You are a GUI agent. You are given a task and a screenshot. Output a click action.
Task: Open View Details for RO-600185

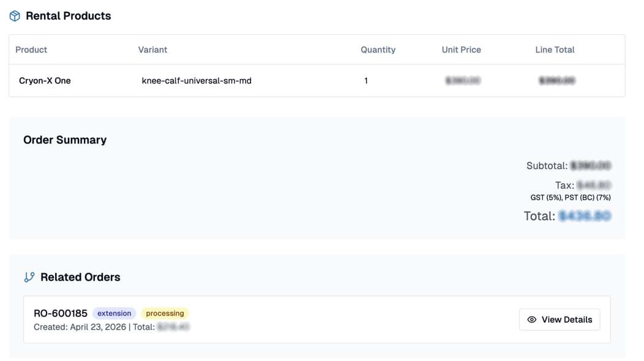click(560, 319)
